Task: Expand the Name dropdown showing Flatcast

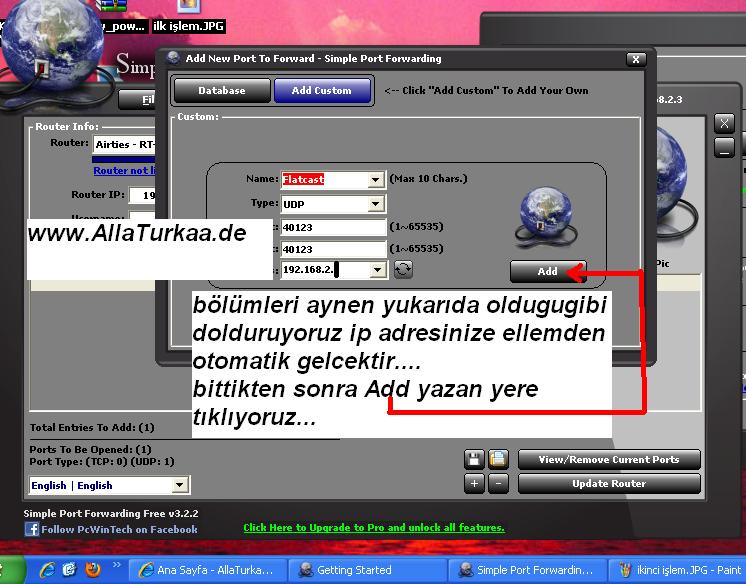Action: coord(376,180)
